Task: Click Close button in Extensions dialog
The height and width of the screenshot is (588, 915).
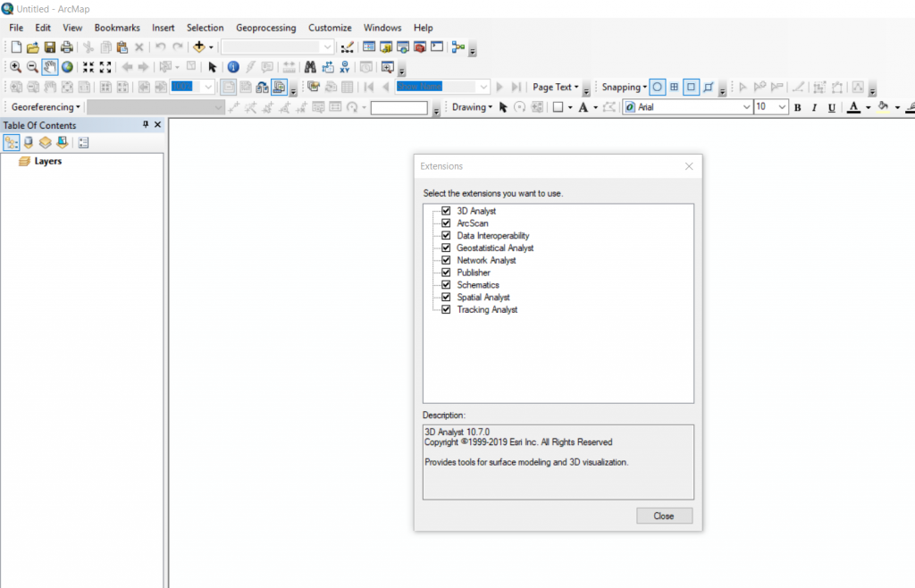Action: point(664,516)
